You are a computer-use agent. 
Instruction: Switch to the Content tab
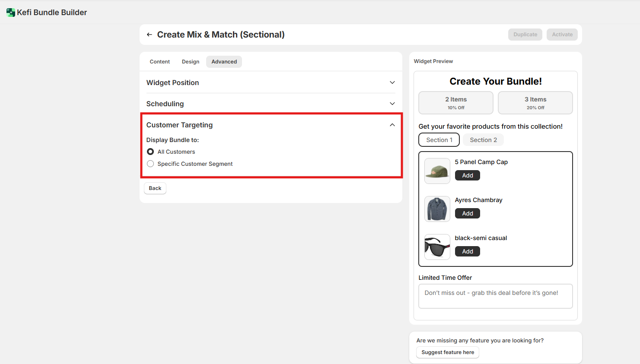[159, 62]
